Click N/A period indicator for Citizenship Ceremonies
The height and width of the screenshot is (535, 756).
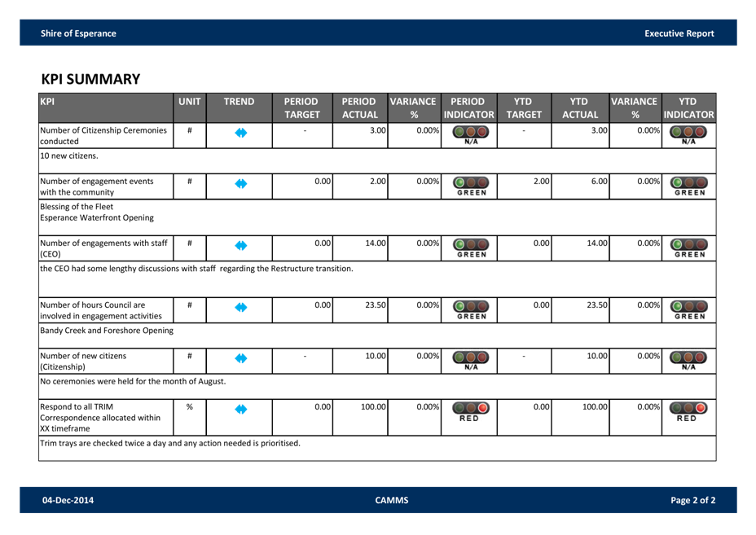[x=468, y=135]
